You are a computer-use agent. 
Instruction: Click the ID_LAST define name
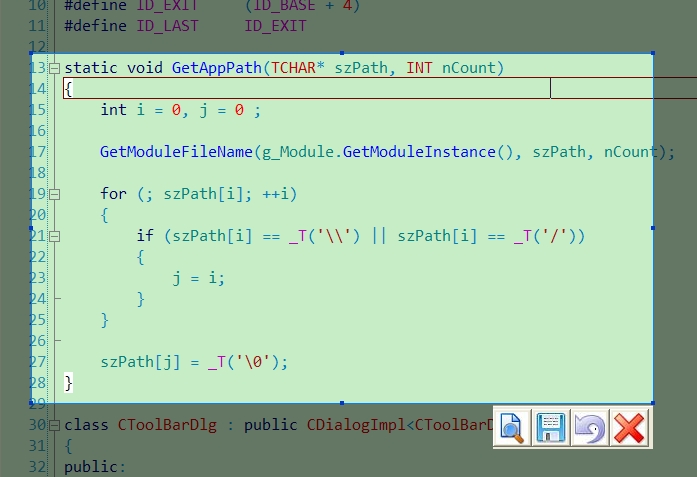(167, 26)
